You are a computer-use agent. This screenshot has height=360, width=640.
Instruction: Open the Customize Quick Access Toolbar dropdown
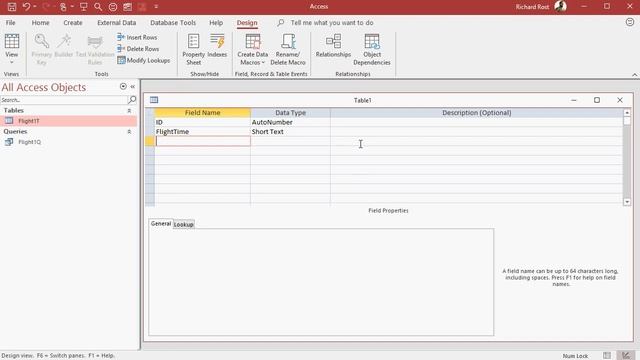156,7
